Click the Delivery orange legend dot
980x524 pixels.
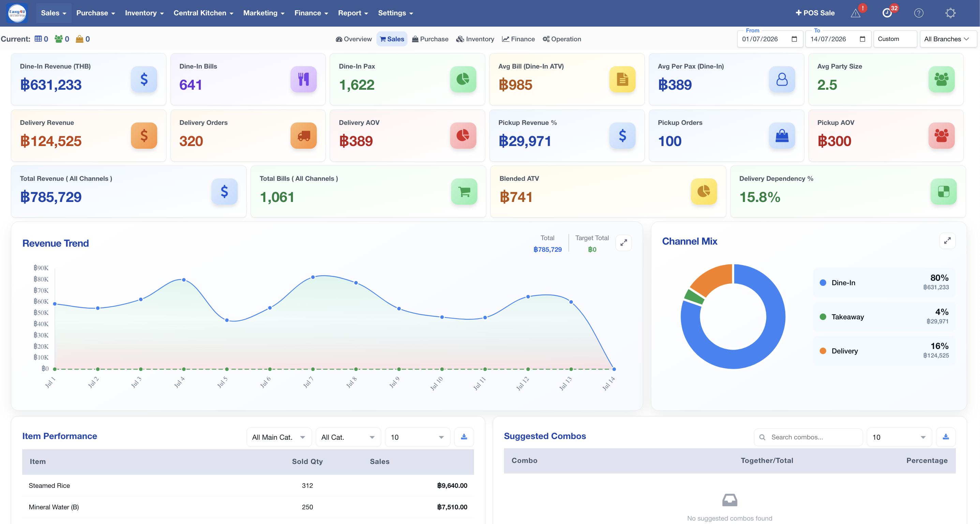point(822,351)
